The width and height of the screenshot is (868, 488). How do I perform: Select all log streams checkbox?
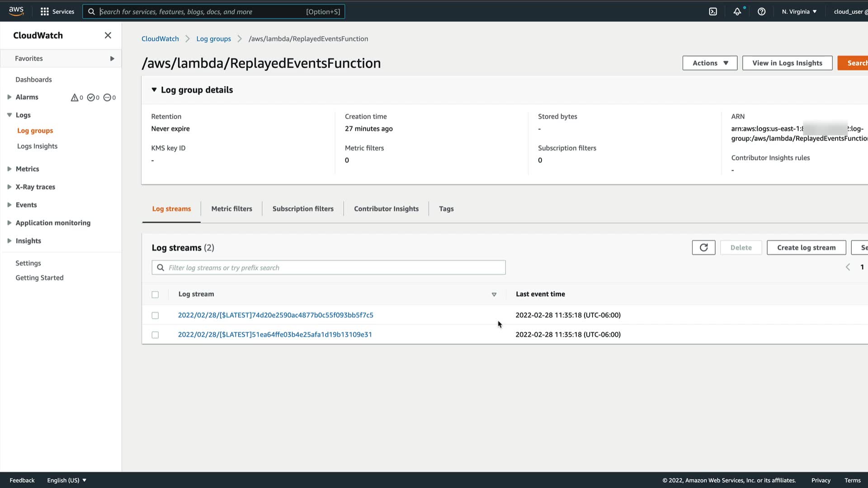point(155,295)
